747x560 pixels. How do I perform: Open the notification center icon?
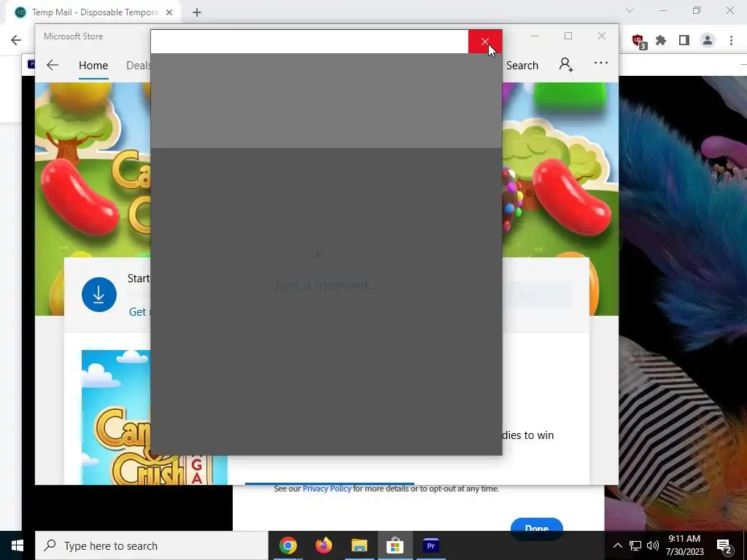pos(724,545)
